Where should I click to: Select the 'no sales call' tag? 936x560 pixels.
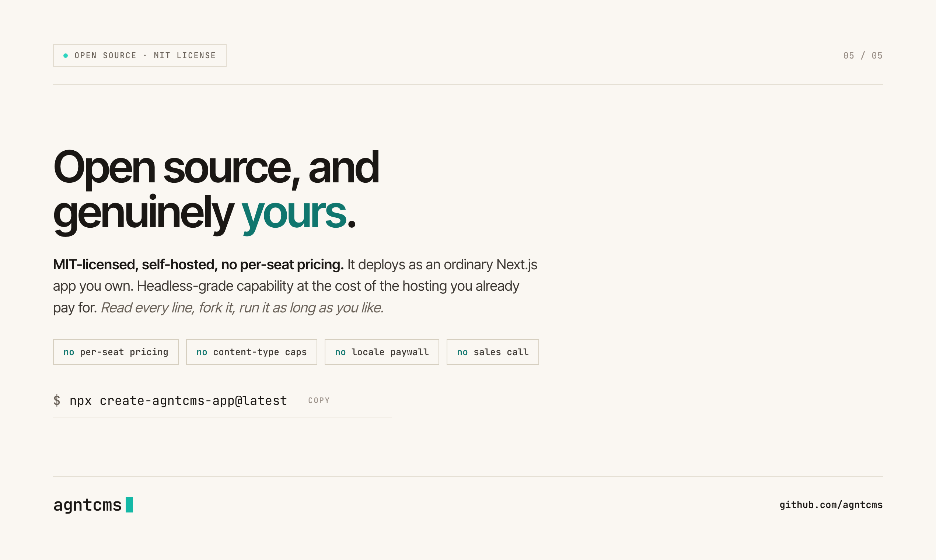[x=493, y=352]
